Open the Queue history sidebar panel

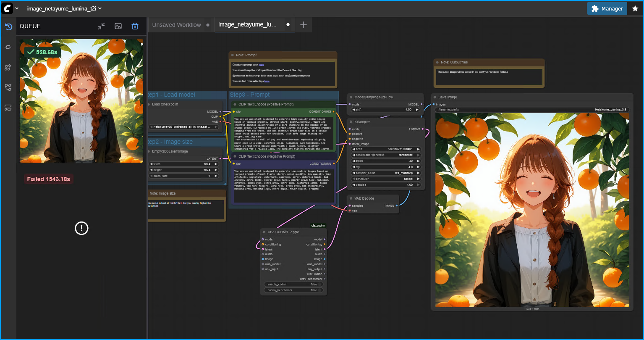coord(8,26)
